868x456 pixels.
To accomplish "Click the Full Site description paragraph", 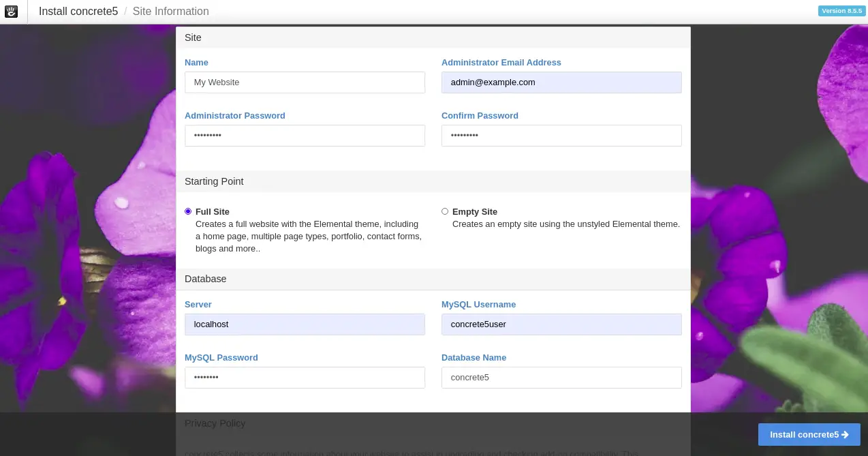I will pyautogui.click(x=309, y=237).
